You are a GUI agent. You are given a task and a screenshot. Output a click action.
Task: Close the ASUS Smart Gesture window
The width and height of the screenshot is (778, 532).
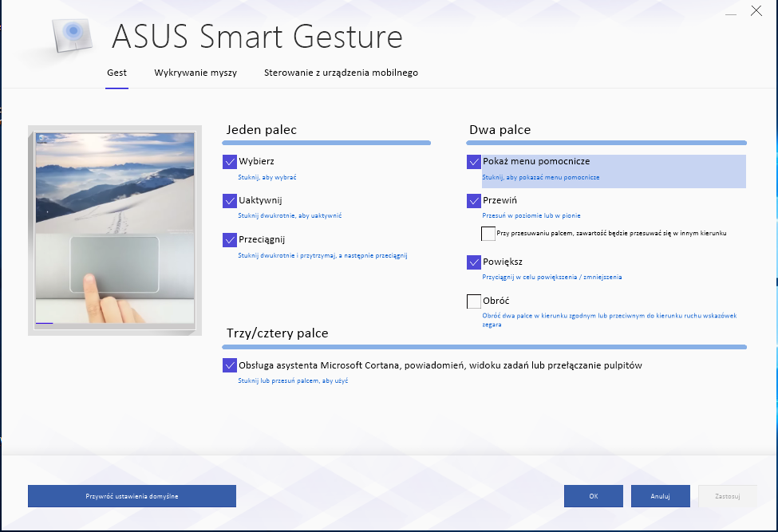pyautogui.click(x=756, y=11)
